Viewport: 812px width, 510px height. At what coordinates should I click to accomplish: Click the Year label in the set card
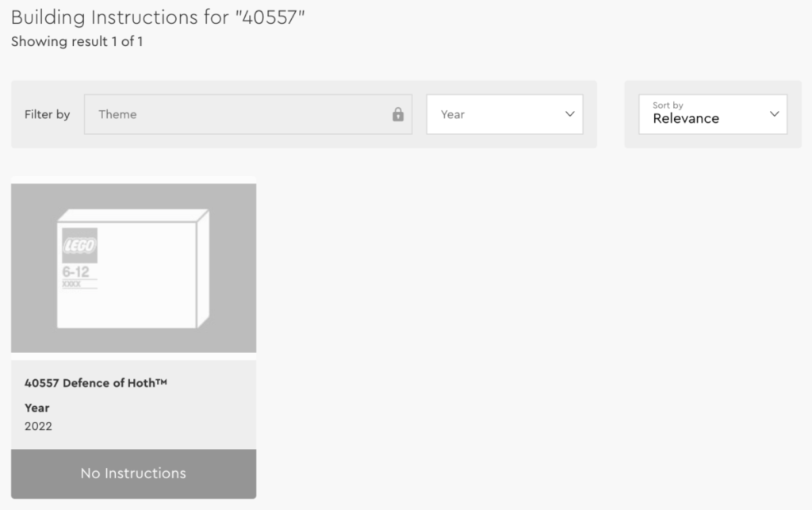click(36, 408)
